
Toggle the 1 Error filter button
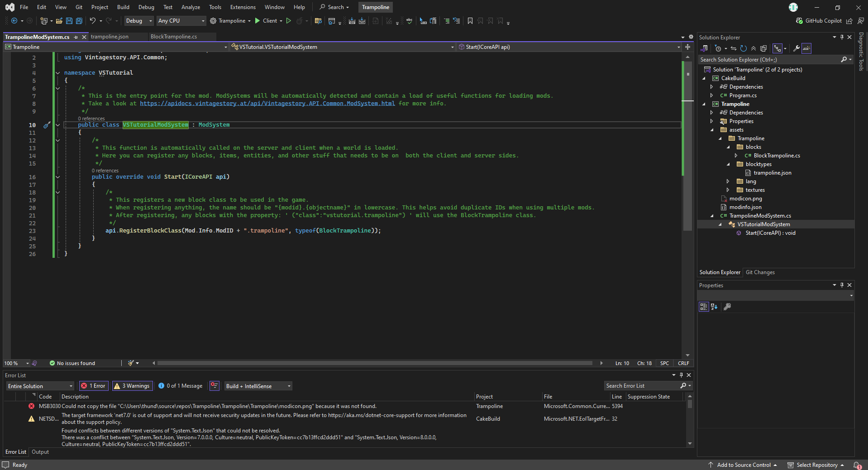coord(93,386)
